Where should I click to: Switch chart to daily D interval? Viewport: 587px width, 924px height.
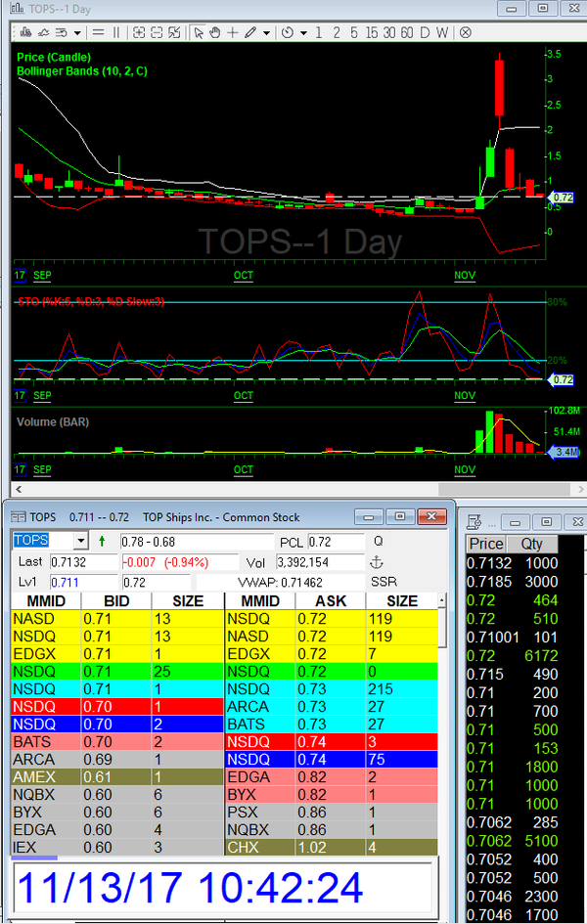click(425, 32)
